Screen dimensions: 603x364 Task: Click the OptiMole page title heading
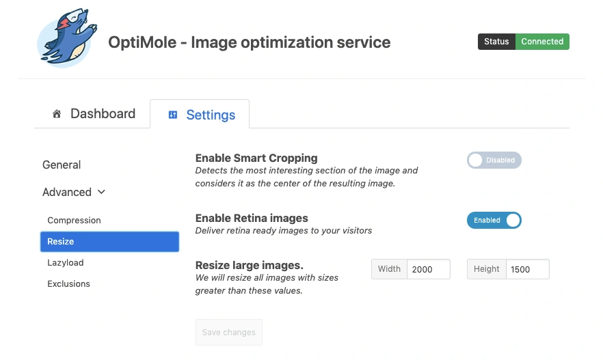pos(250,42)
